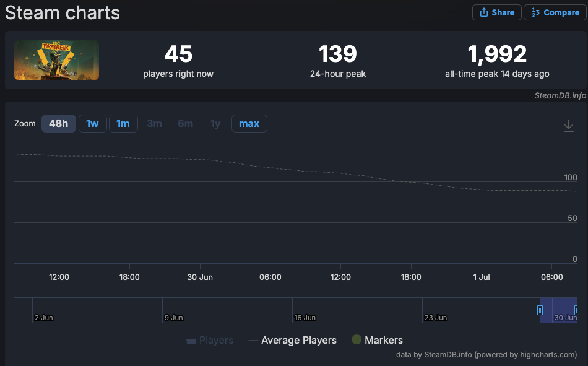This screenshot has height=366, width=588.
Task: Set chart zoom to 1m
Action: [123, 123]
